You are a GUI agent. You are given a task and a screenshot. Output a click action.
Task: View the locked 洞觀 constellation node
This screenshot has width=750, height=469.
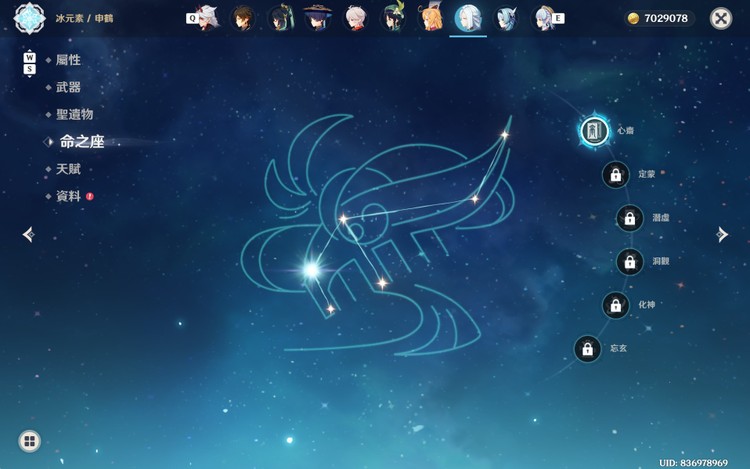point(630,262)
